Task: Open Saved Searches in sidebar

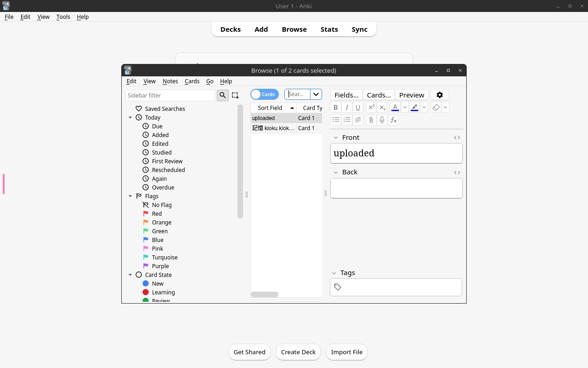Action: pos(165,109)
